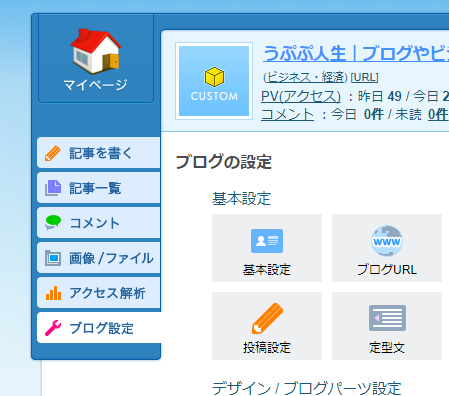
Task: Click the PV(アクセス) link
Action: click(x=301, y=96)
